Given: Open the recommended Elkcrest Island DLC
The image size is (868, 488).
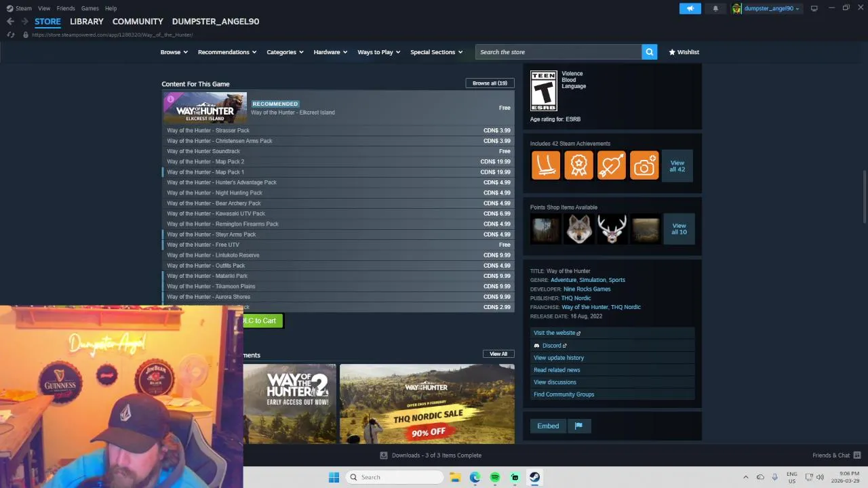Looking at the screenshot, I should pos(338,108).
